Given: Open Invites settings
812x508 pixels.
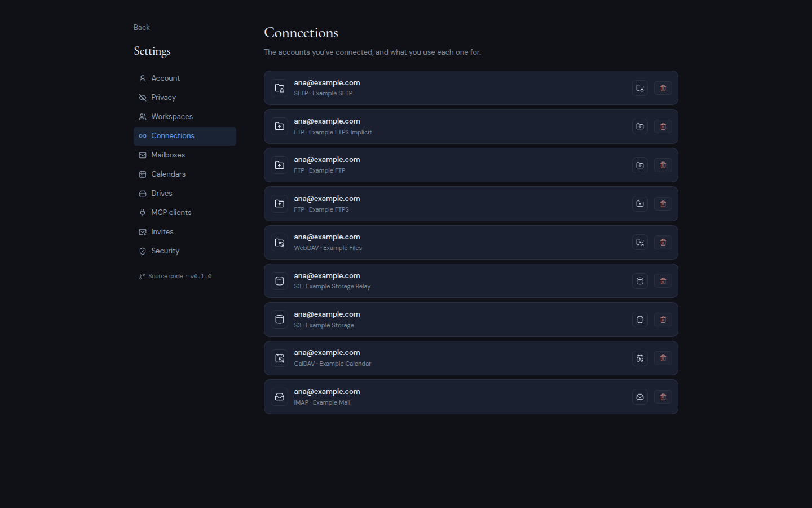Looking at the screenshot, I should coord(185,232).
